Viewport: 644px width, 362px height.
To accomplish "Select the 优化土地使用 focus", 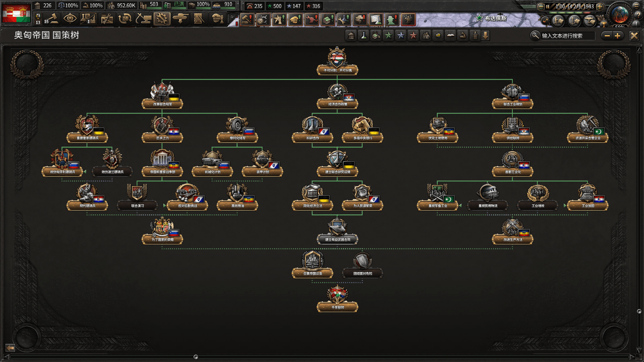I will pos(437,129).
